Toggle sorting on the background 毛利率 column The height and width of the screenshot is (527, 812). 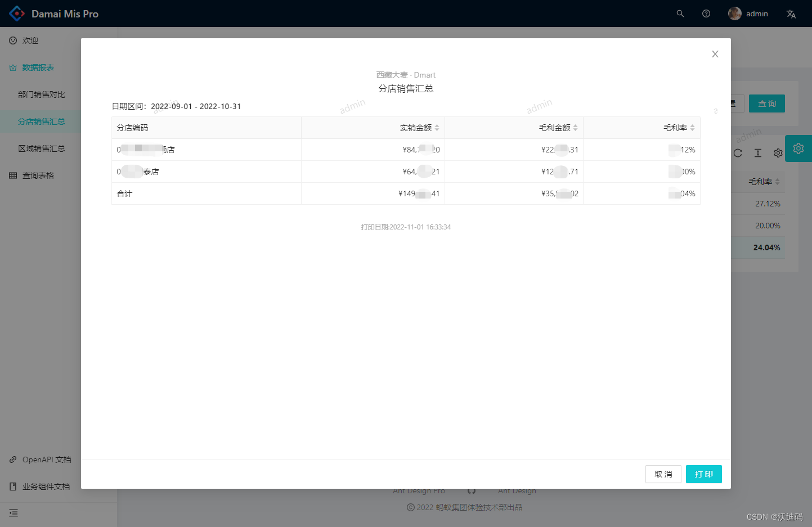(778, 181)
